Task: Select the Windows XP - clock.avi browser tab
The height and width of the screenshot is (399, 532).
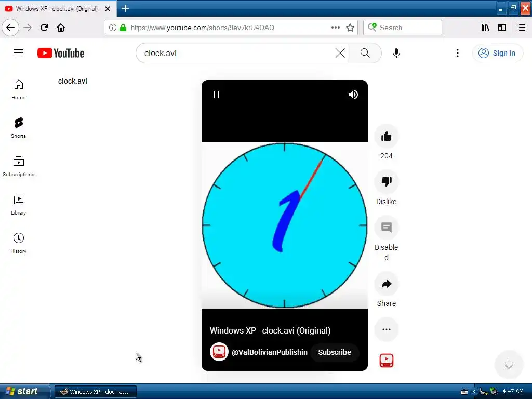Action: [58, 9]
